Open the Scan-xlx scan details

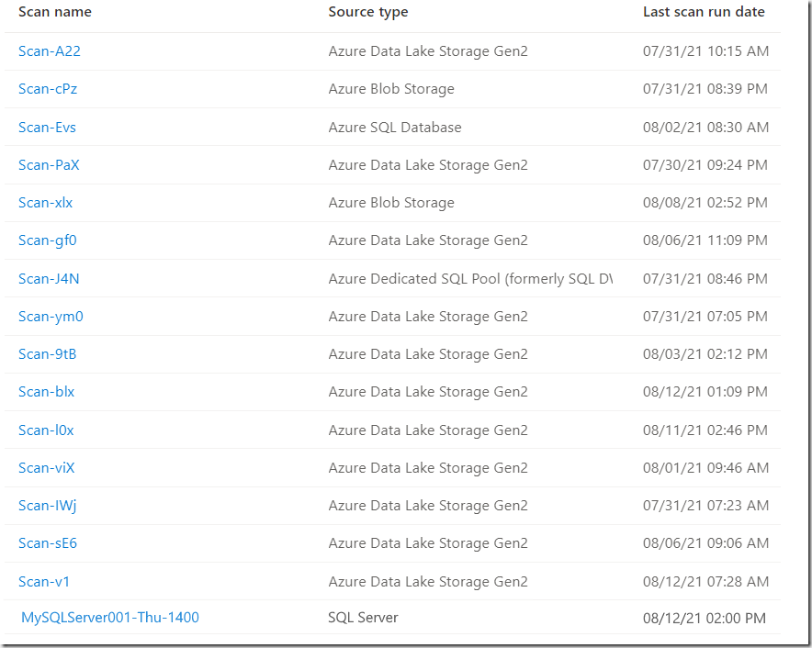(x=45, y=203)
